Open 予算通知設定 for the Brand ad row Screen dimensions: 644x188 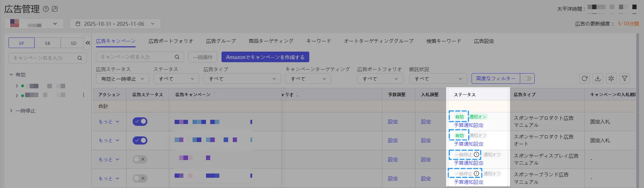(469, 182)
